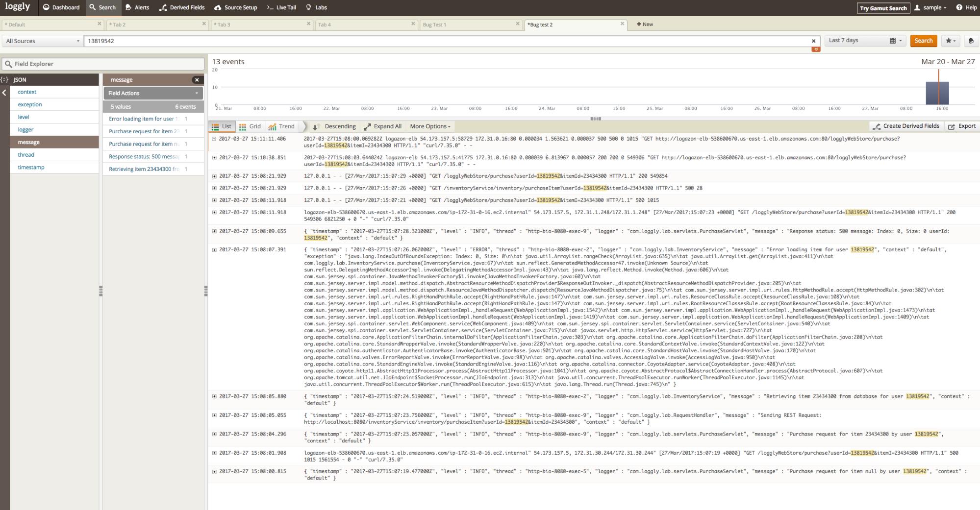Click the alert bell icon next to Search

[x=971, y=41]
